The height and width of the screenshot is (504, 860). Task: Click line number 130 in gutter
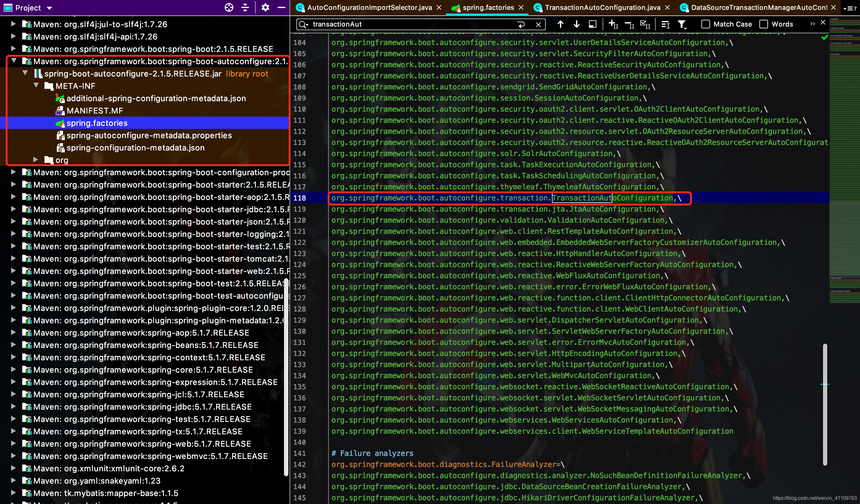300,331
